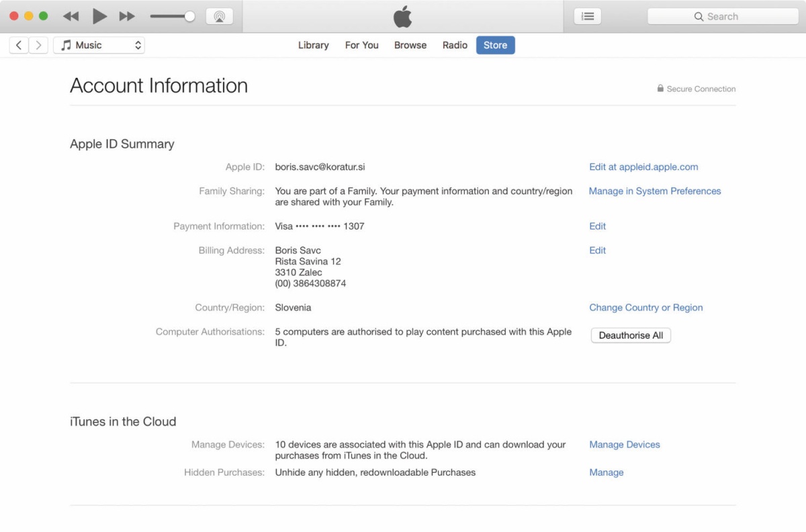Click the Apple ID Summary heading

point(122,144)
